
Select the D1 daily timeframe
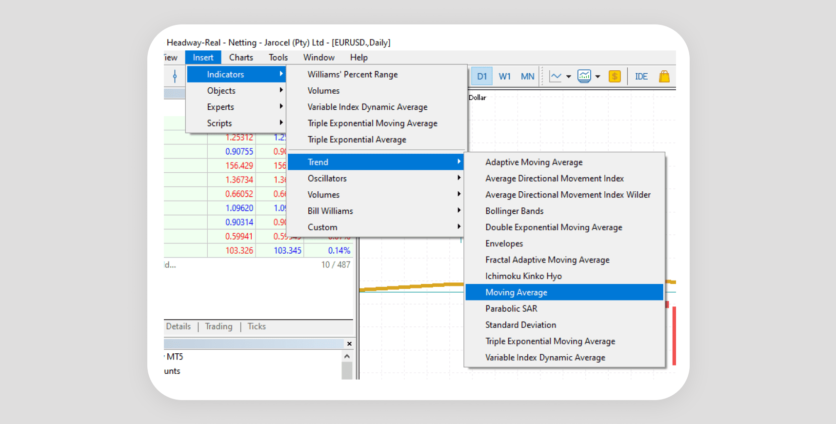tap(482, 76)
